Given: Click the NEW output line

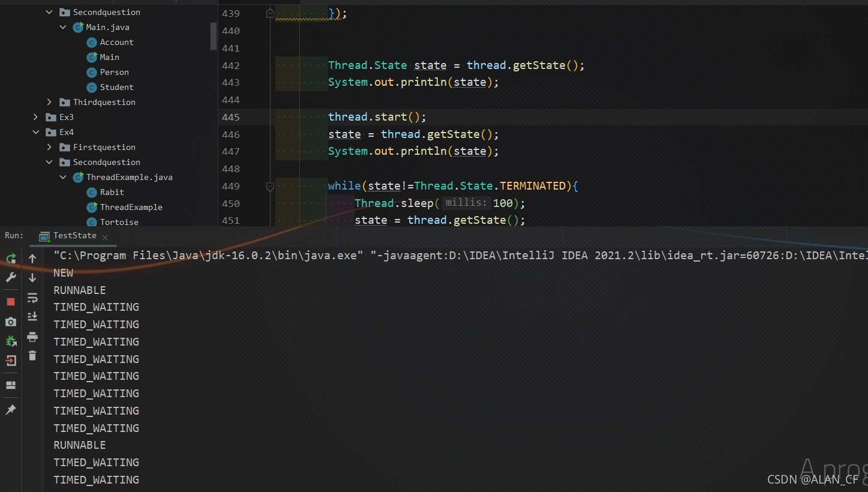Looking at the screenshot, I should [x=64, y=273].
